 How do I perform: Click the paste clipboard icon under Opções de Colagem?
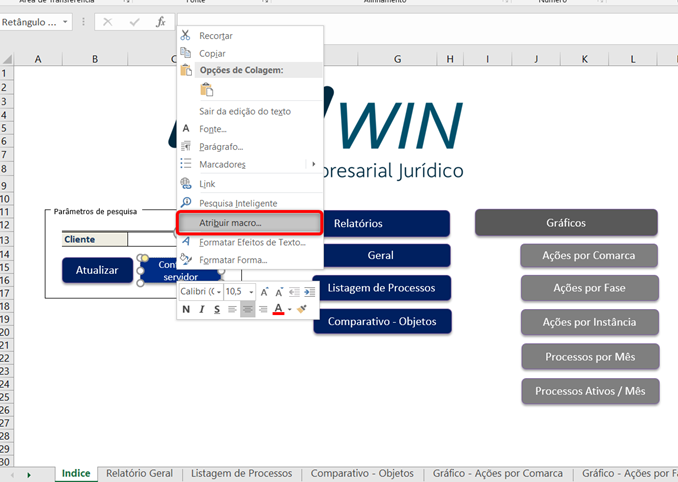point(207,89)
